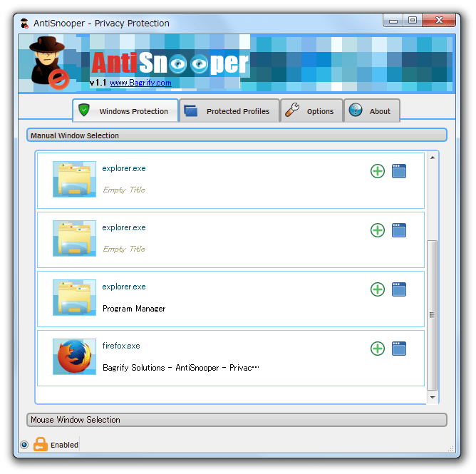Click the vertical scrollbar thumb of the list
Viewport: 476px width, 474px height.
pos(432,315)
